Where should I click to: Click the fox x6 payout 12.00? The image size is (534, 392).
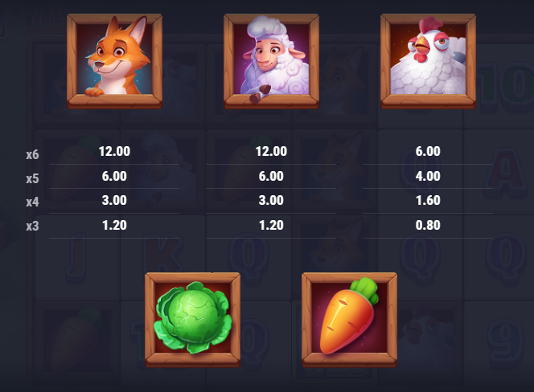114,151
